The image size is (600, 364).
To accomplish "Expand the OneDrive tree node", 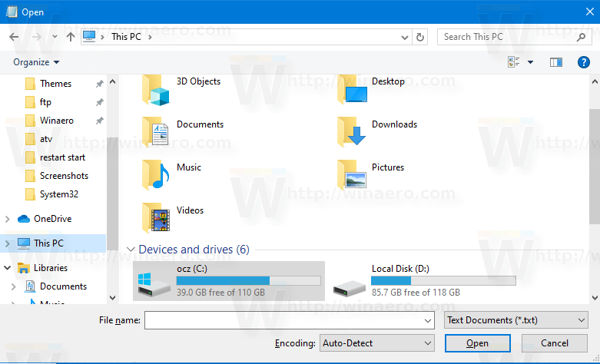I will click(7, 219).
